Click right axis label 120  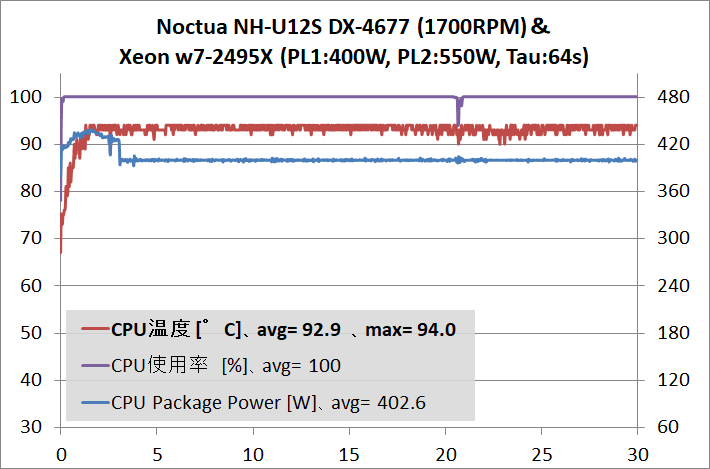673,380
